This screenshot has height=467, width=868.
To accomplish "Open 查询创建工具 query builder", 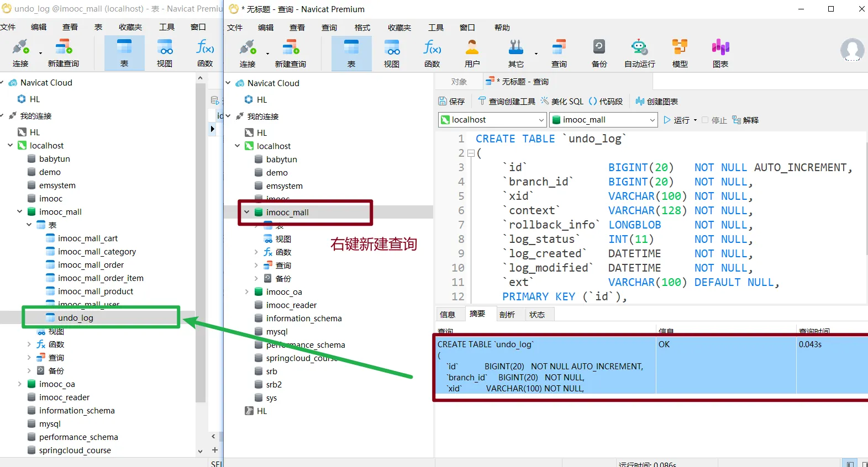I will [507, 102].
